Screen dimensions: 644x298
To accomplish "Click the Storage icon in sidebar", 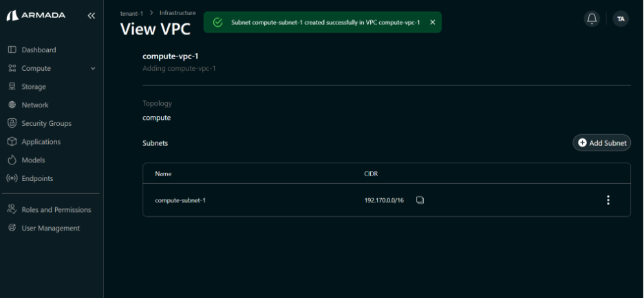I will click(x=12, y=87).
